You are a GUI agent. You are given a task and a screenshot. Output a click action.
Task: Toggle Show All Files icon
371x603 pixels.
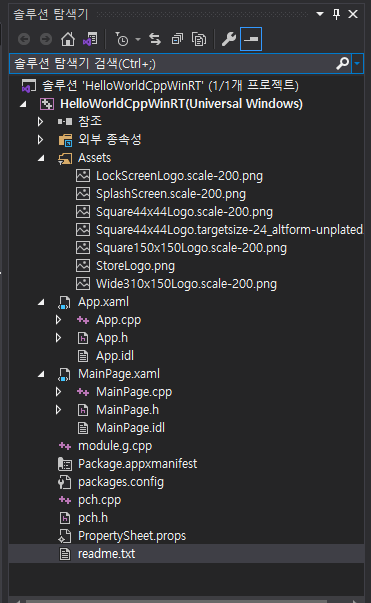click(x=199, y=39)
